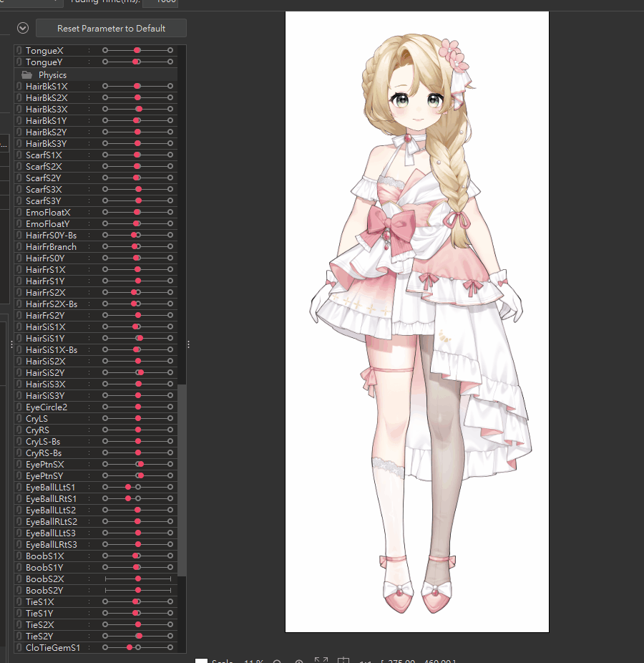Click the clip icon beside HairFrS2Y

tap(19, 315)
